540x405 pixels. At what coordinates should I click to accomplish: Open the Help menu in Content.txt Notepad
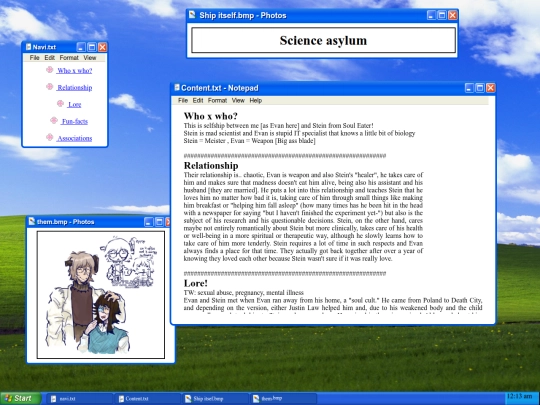(x=256, y=101)
